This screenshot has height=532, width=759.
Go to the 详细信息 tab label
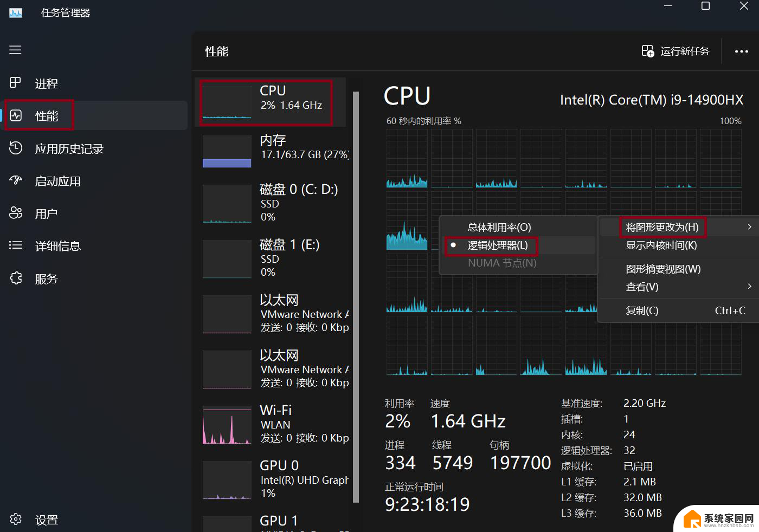pyautogui.click(x=58, y=246)
